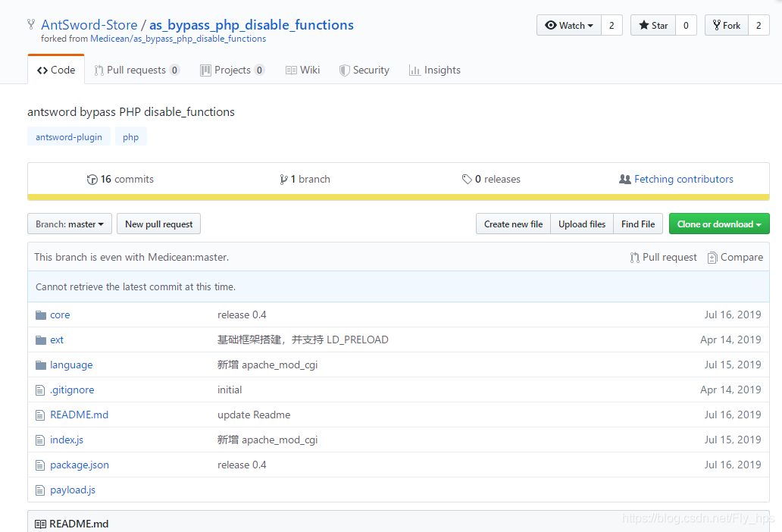The image size is (782, 532).
Task: Click Find File button
Action: pos(638,224)
